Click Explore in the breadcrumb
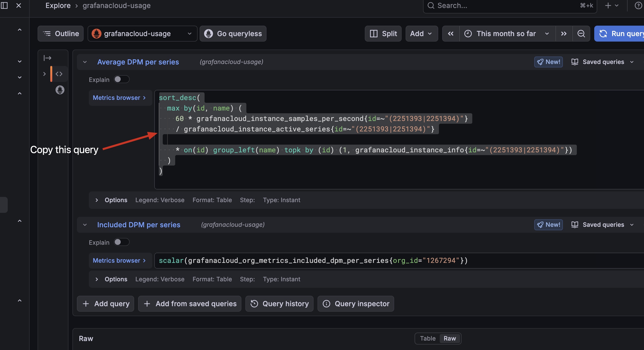The height and width of the screenshot is (350, 644). coord(58,5)
